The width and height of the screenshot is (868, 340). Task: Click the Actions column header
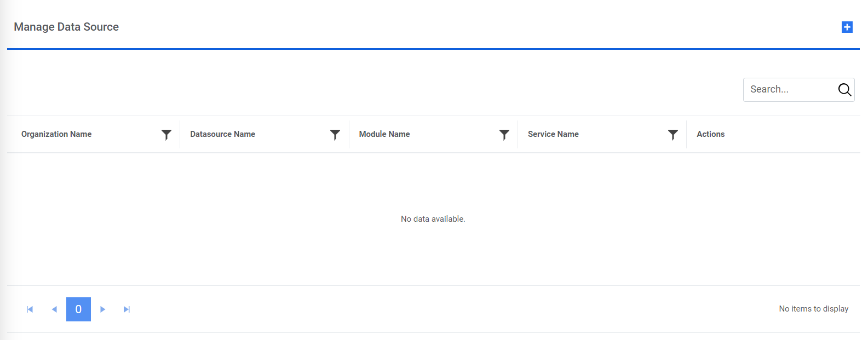(710, 134)
